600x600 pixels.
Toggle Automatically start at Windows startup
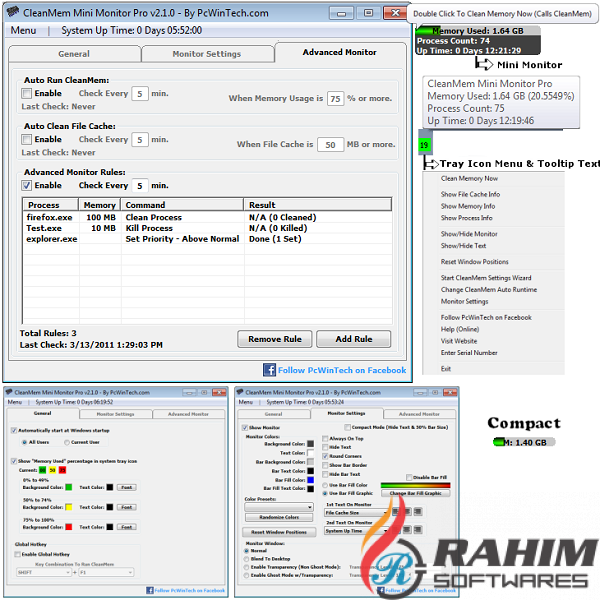[x=14, y=430]
